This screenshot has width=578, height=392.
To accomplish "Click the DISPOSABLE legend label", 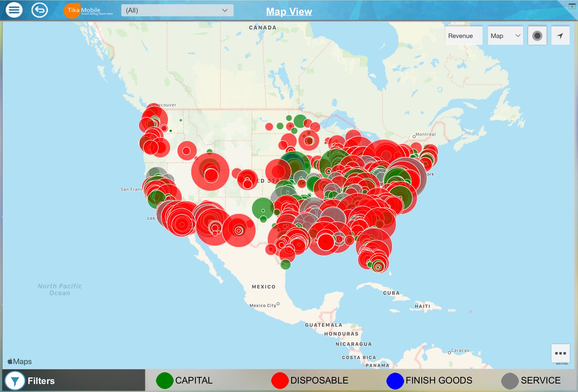I will point(319,381).
